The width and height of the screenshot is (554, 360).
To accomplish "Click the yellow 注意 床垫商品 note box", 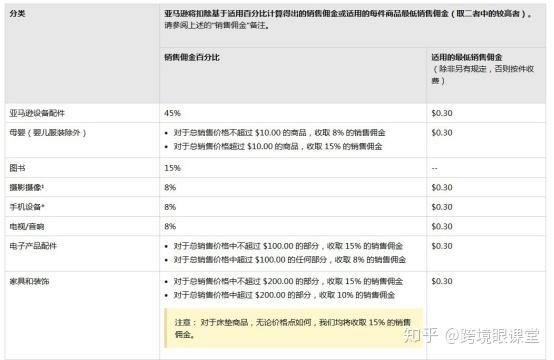I will coord(293,328).
